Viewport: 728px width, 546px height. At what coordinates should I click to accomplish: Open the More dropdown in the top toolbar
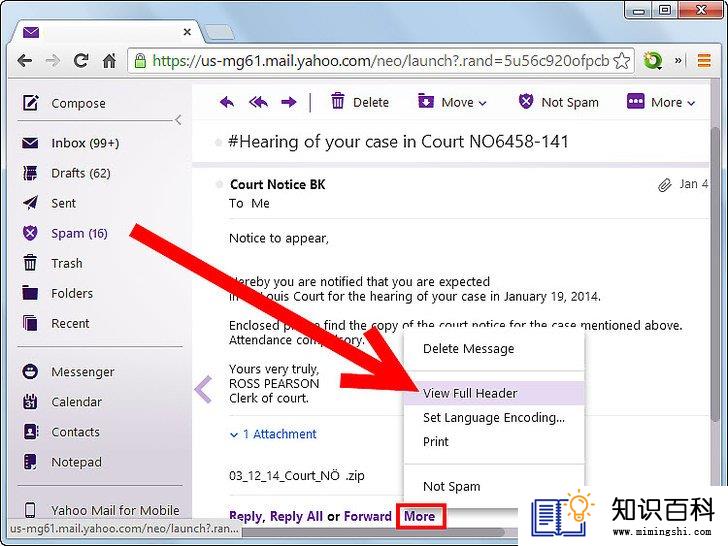(661, 102)
